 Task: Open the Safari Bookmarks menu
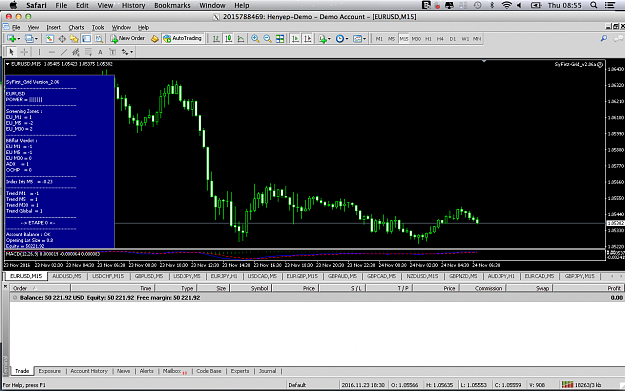click(x=172, y=5)
